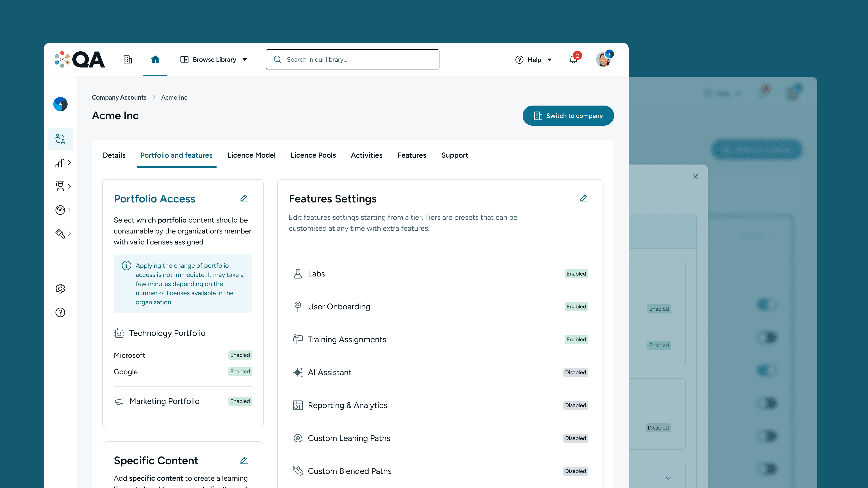The height and width of the screenshot is (488, 868).
Task: Edit Portfolio Access with pencil icon
Action: (x=244, y=199)
